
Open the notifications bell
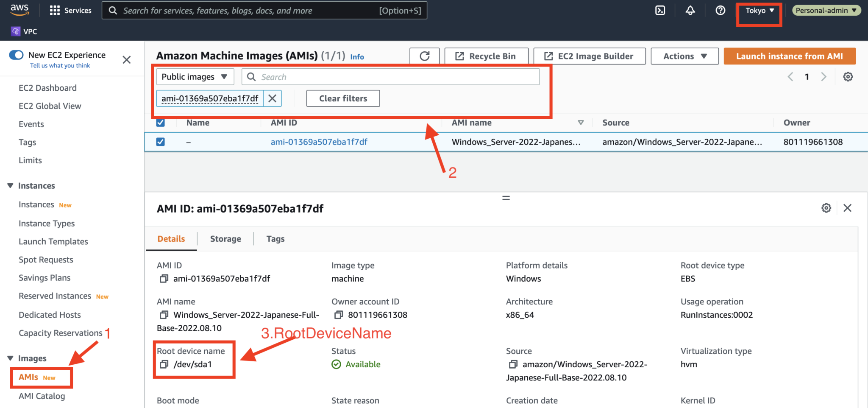pyautogui.click(x=690, y=10)
